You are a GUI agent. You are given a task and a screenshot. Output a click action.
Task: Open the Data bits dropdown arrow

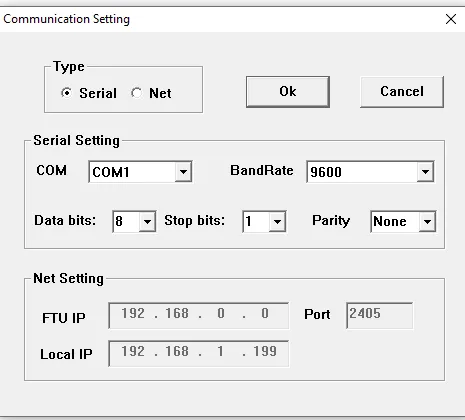(x=147, y=221)
